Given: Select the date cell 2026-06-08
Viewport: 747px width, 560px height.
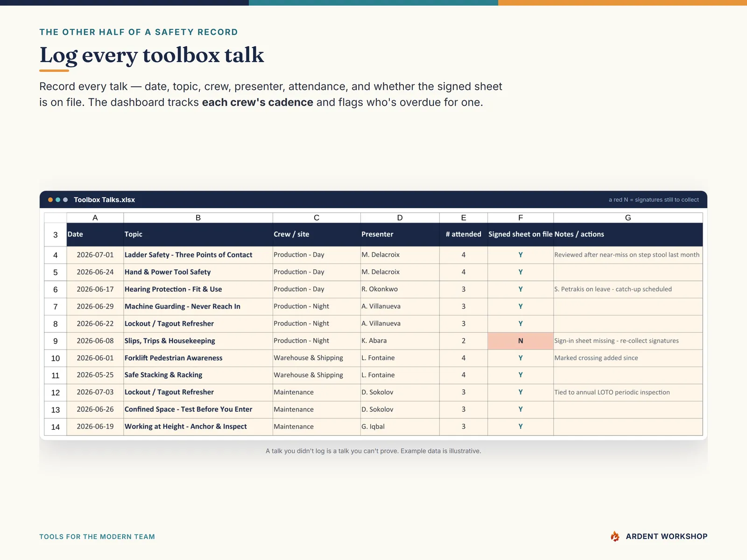Looking at the screenshot, I should tap(95, 341).
